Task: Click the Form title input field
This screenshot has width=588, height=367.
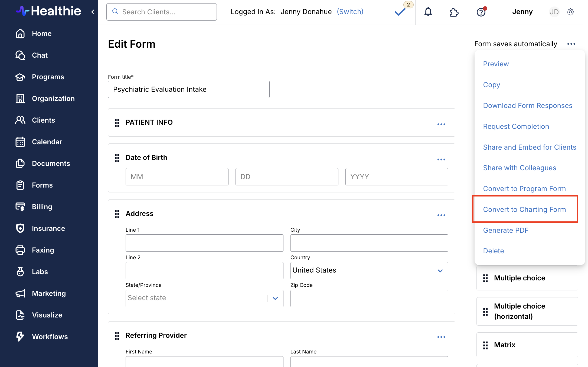Action: (x=189, y=89)
